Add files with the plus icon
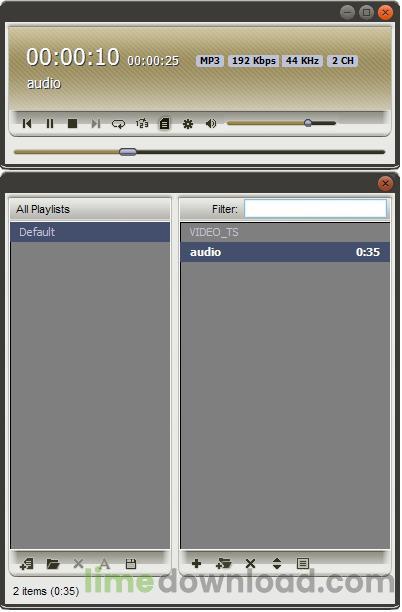 point(197,563)
